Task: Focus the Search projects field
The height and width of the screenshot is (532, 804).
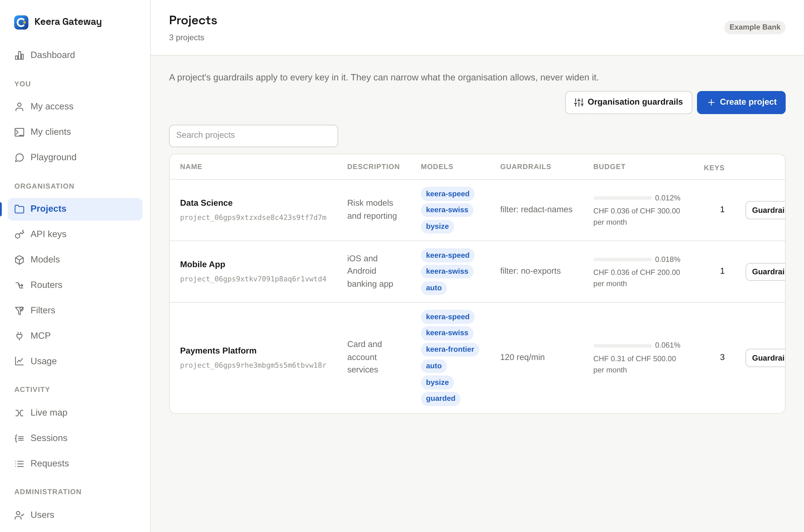Action: [x=253, y=136]
